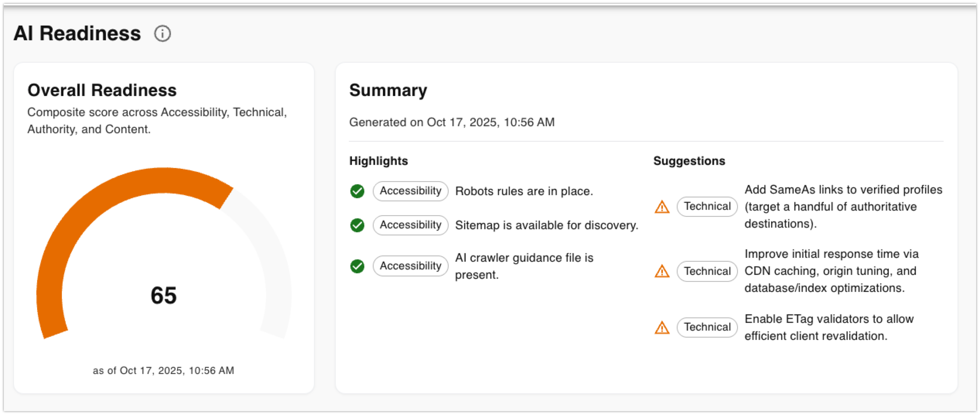Click the Summary 'Generated on' timestamp
980x415 pixels.
(x=452, y=122)
